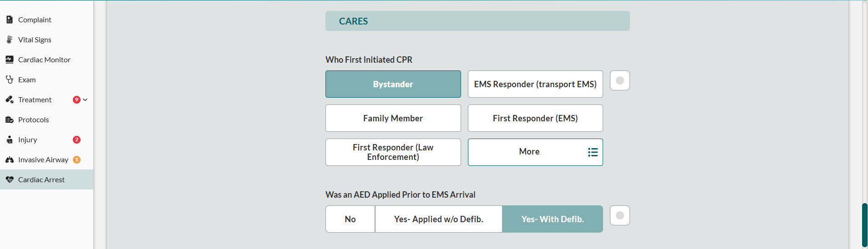Select No for AED applied prior

pos(350,219)
